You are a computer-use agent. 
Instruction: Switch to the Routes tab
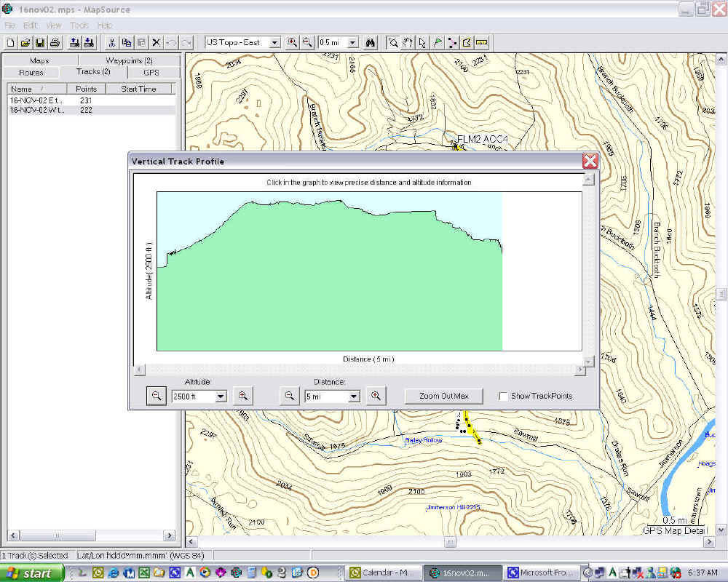31,73
